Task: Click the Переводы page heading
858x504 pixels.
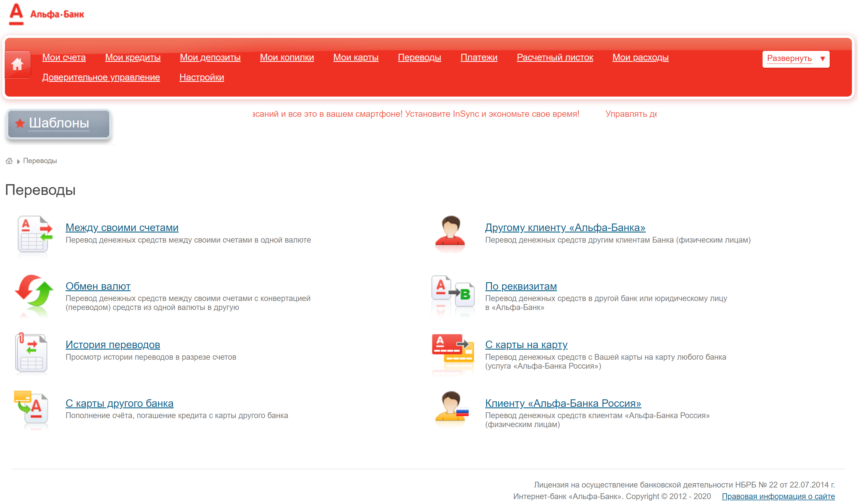Action: 40,190
